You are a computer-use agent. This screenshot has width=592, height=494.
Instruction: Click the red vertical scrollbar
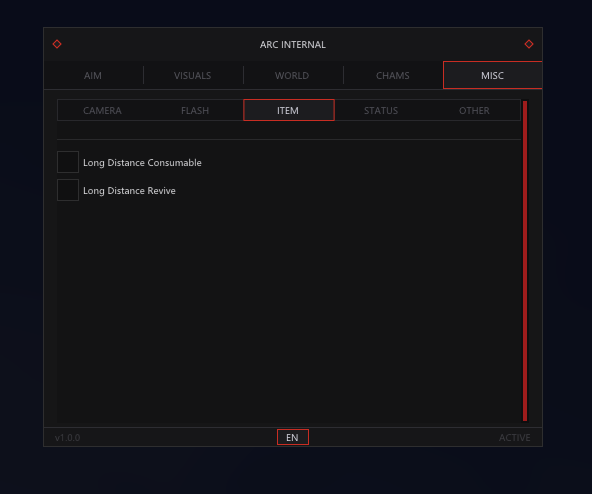click(x=525, y=261)
